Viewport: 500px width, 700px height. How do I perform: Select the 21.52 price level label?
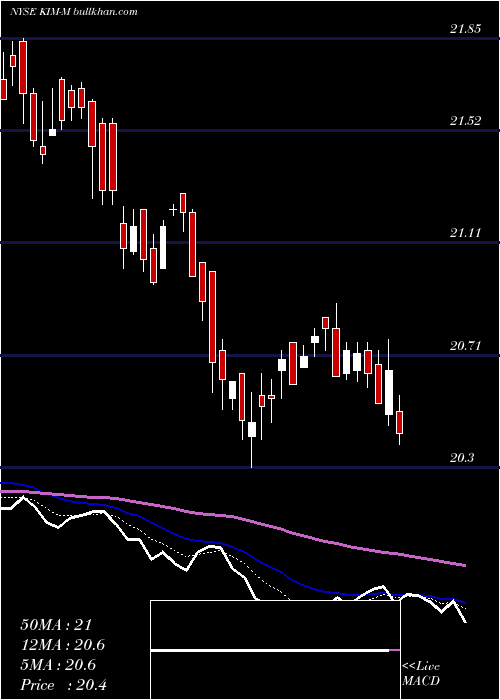click(466, 121)
